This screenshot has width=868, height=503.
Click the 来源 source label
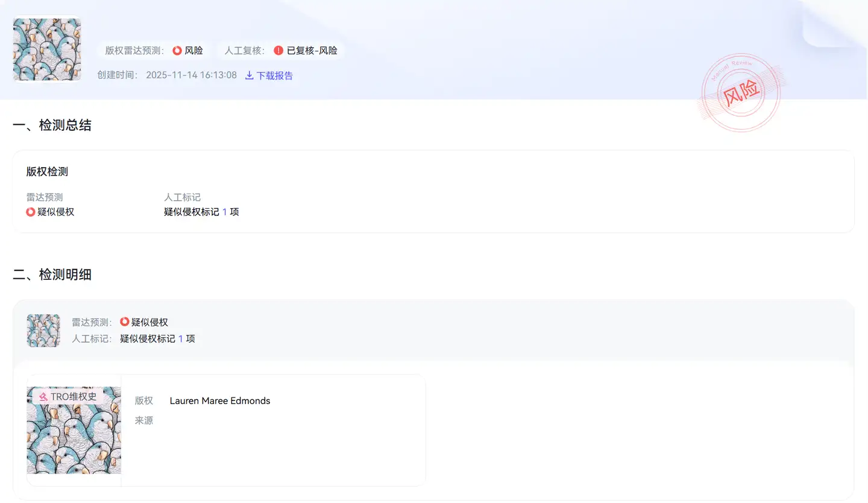144,421
